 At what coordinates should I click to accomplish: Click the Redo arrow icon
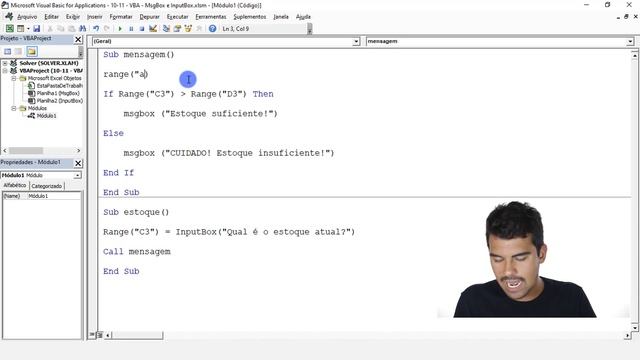[107, 29]
